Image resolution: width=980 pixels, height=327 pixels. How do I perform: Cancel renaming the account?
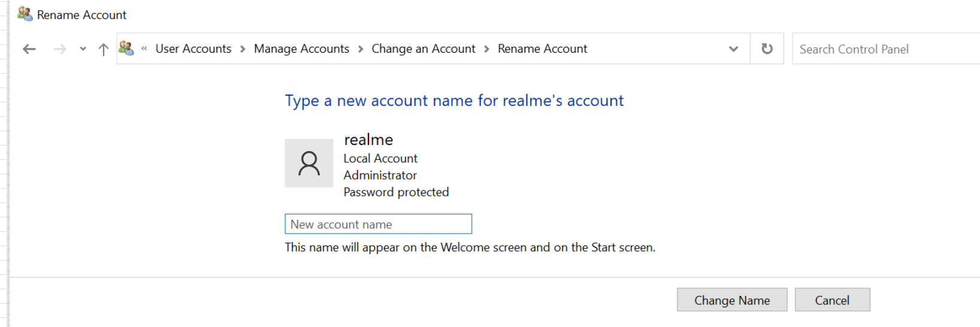point(832,300)
